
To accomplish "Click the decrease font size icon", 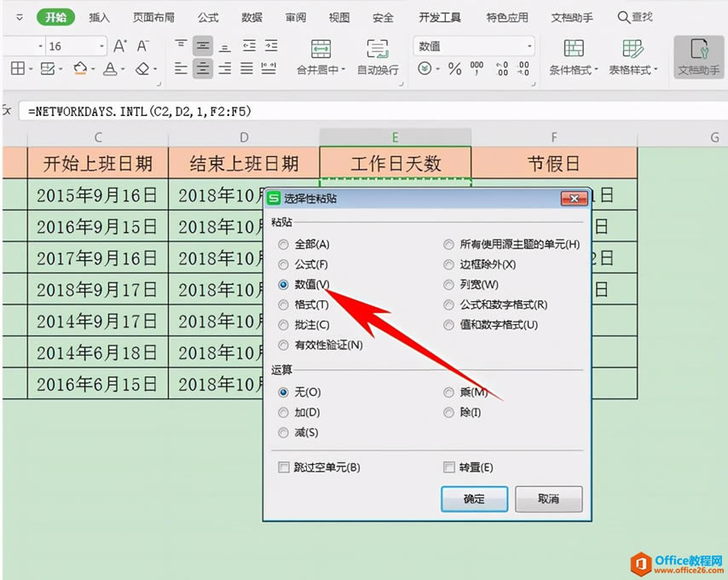I will [142, 45].
